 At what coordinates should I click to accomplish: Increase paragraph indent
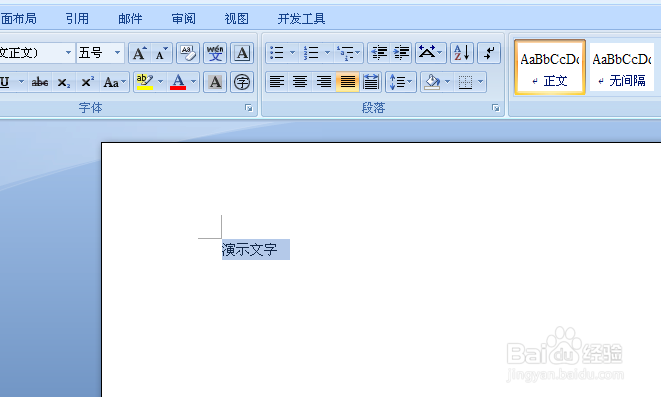click(401, 53)
